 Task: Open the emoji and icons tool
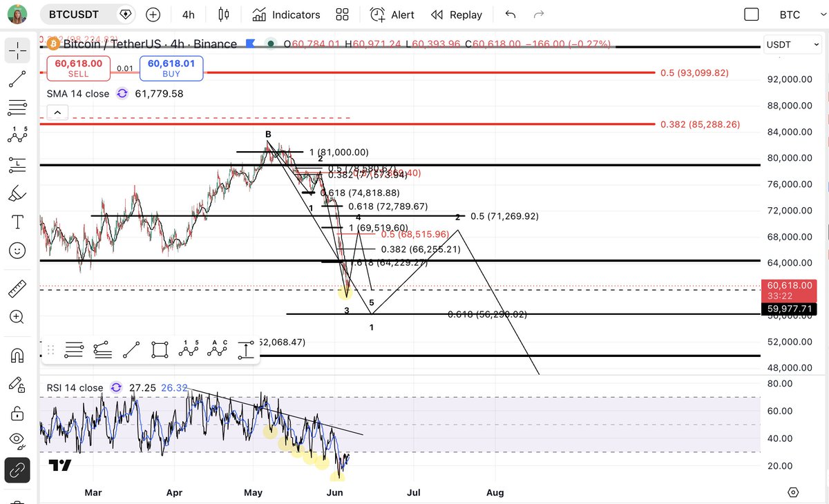(x=17, y=250)
